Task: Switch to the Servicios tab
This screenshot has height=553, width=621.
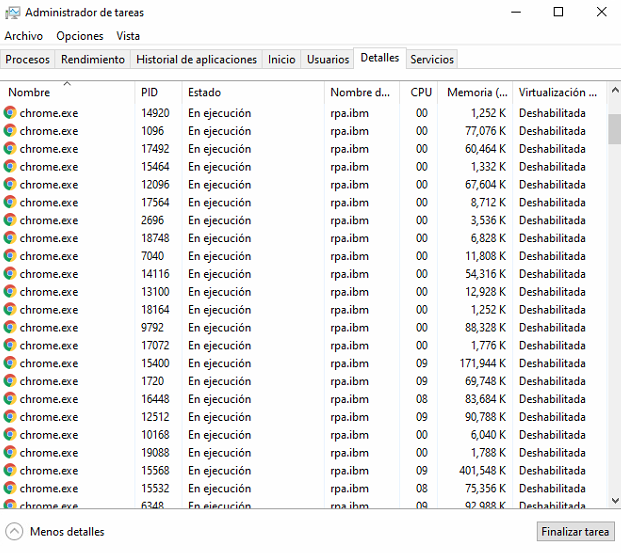Action: [432, 59]
